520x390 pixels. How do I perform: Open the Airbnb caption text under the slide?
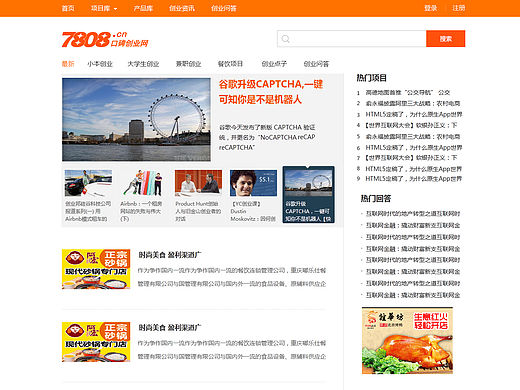(141, 211)
